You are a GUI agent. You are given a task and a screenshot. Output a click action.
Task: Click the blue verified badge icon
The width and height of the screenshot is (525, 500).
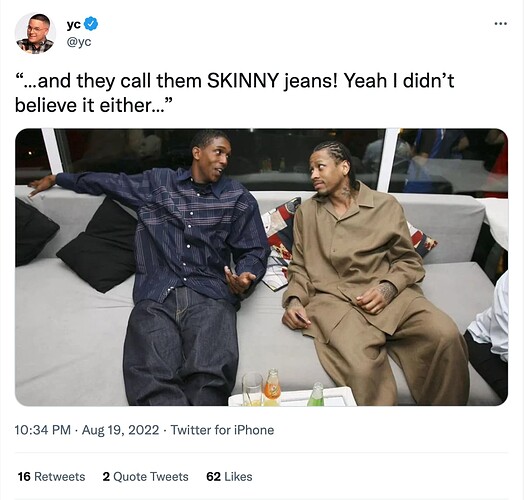tap(91, 24)
